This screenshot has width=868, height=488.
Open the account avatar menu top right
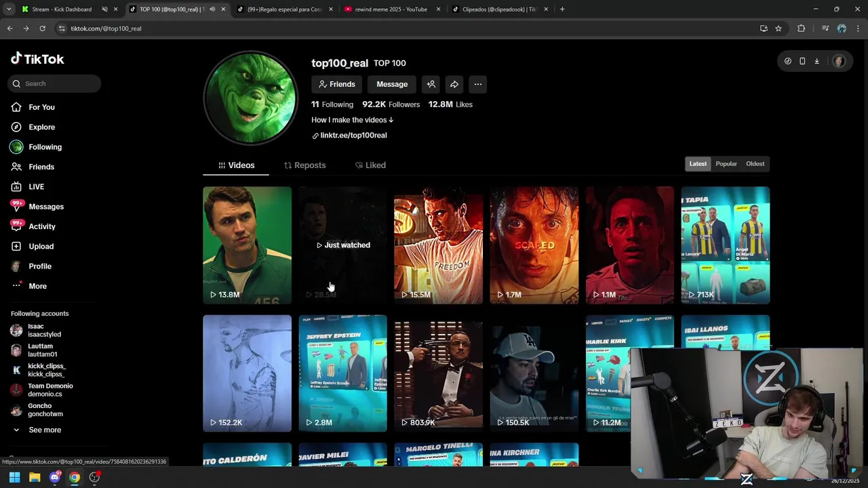tap(839, 61)
